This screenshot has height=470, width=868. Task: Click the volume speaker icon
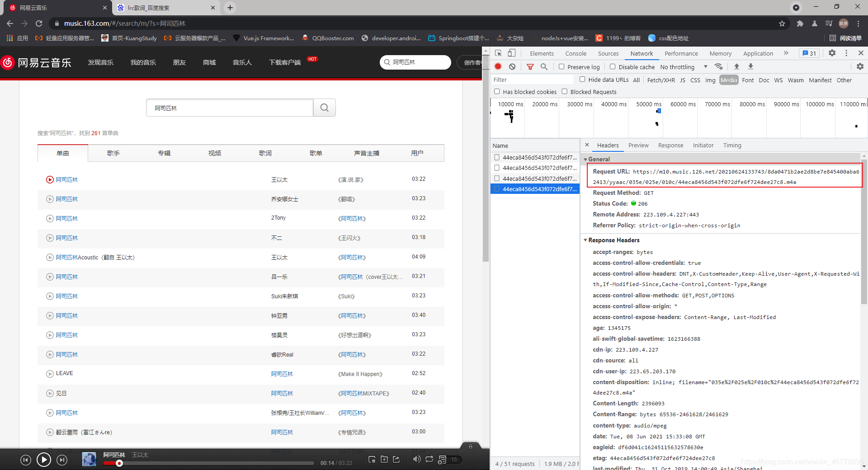(417, 460)
